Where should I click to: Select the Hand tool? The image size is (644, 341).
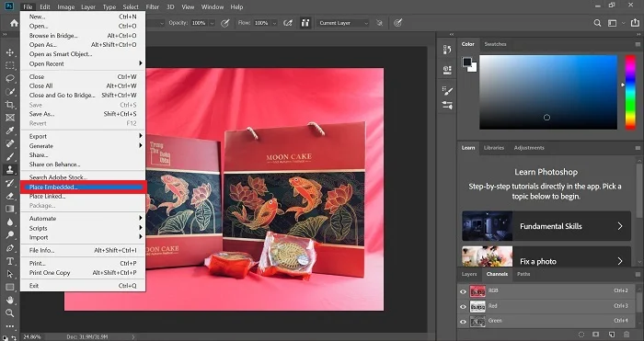click(x=10, y=300)
